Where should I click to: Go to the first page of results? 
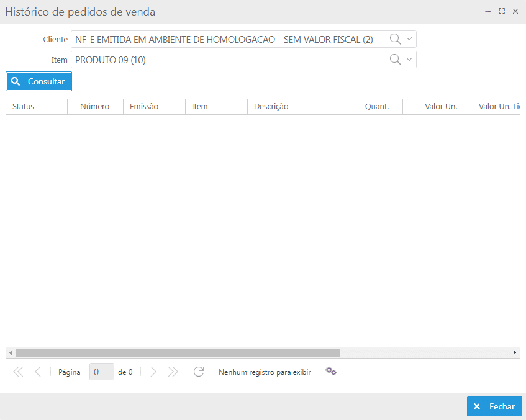[x=18, y=372]
